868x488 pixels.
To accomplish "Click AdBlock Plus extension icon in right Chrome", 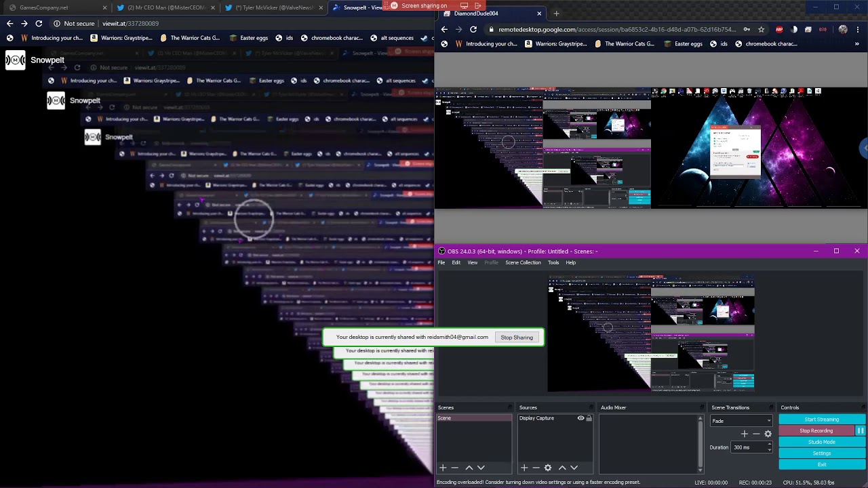I will tap(779, 30).
